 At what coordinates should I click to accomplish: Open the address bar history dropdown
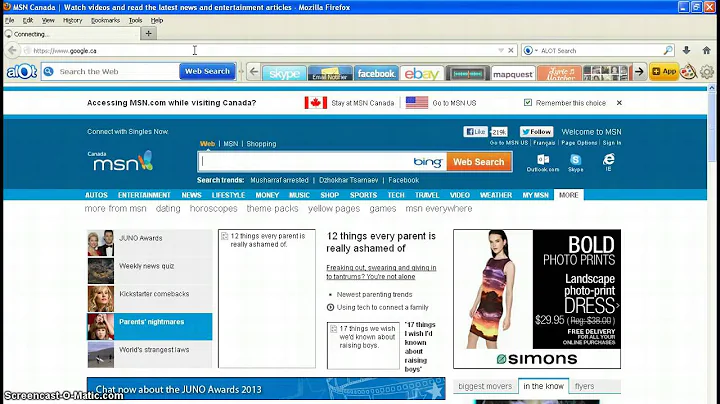tap(501, 50)
